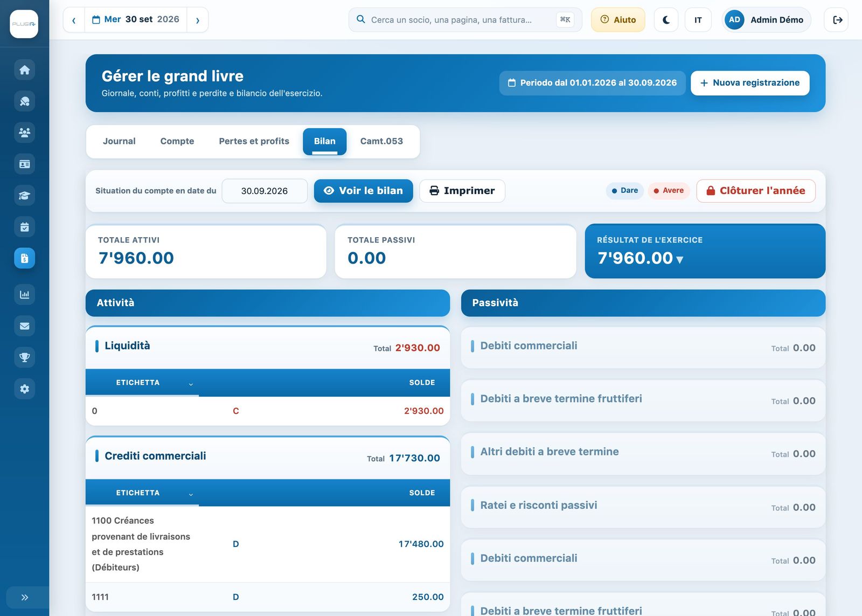Click the logout icon at top right
The image size is (862, 616).
837,20
